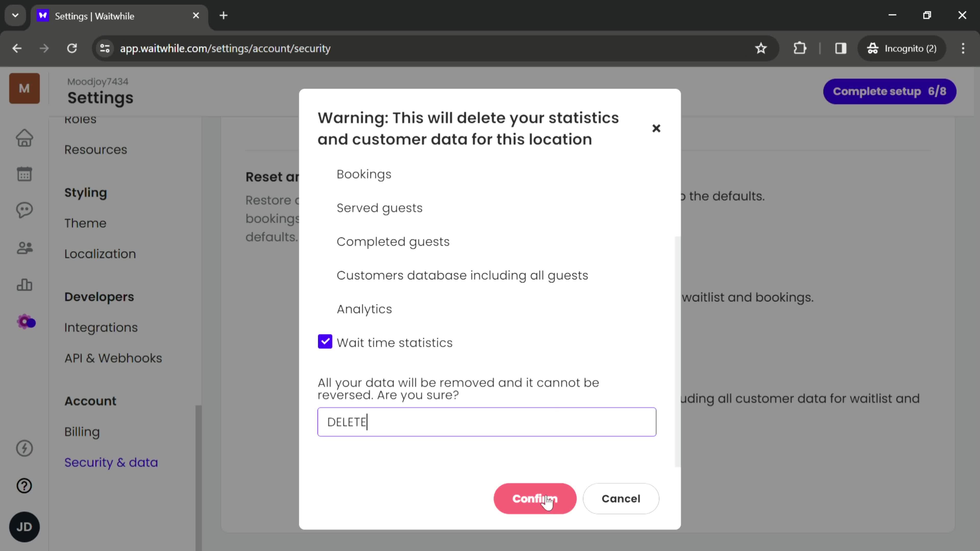
Task: Cancel the deletion dialog
Action: (621, 498)
